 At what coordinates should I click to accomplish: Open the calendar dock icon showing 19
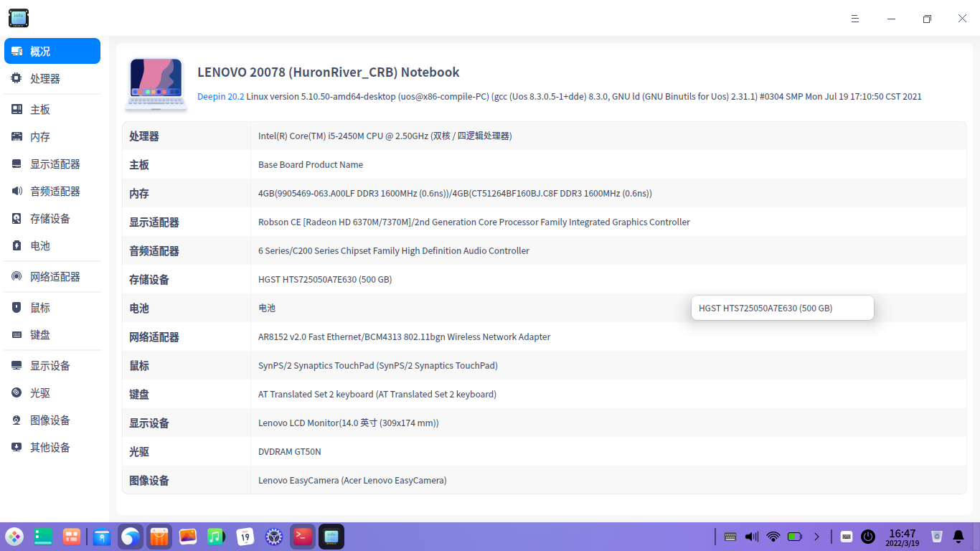245,537
